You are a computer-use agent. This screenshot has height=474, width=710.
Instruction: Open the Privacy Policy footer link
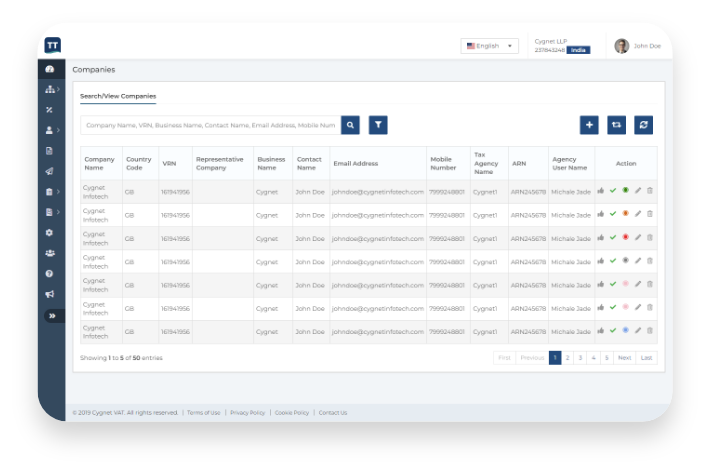point(247,412)
